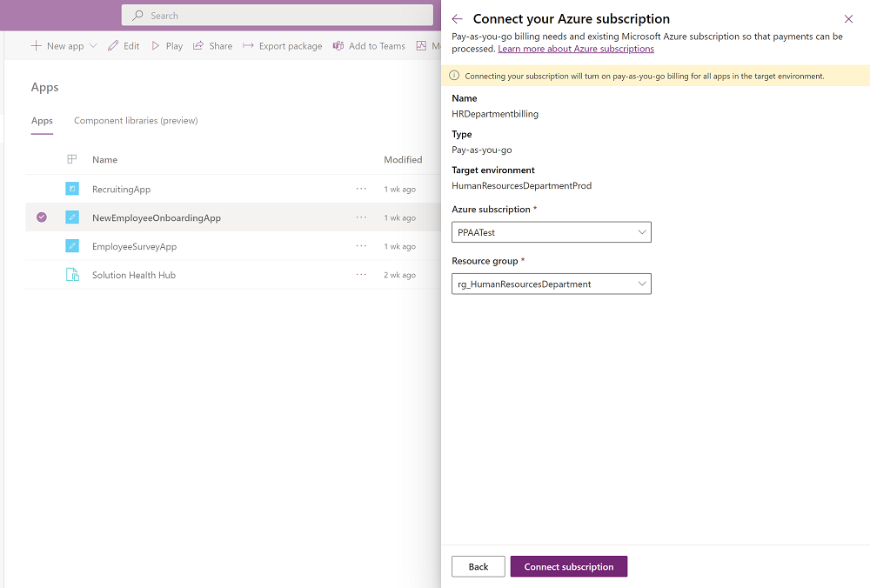
Task: Click the Export package toolbar icon
Action: [249, 46]
